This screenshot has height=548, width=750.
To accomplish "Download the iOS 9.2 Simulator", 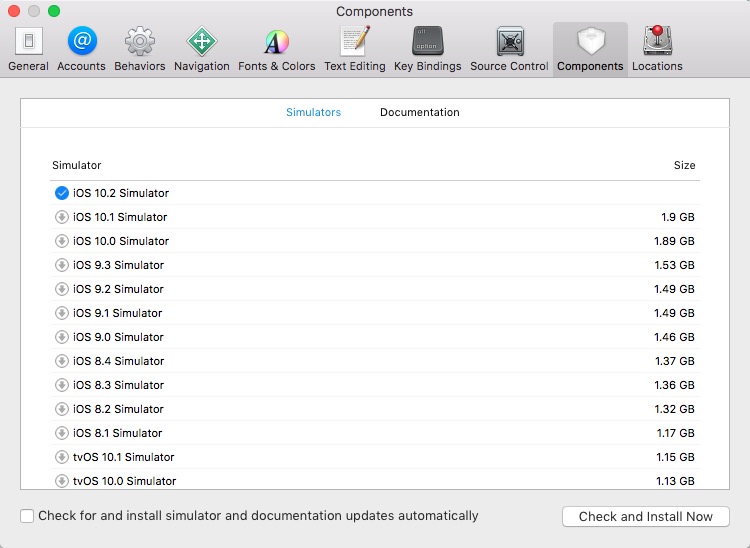I will [x=62, y=289].
